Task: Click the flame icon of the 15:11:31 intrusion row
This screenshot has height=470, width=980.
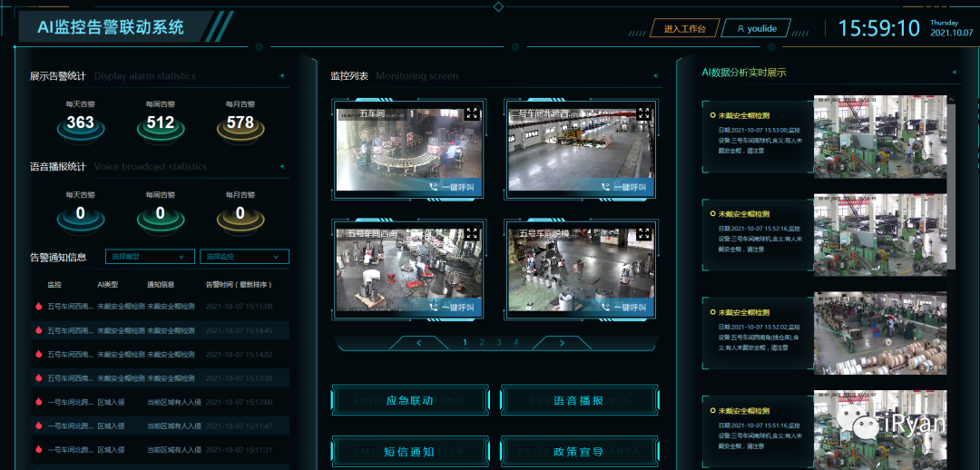Action: (x=38, y=449)
